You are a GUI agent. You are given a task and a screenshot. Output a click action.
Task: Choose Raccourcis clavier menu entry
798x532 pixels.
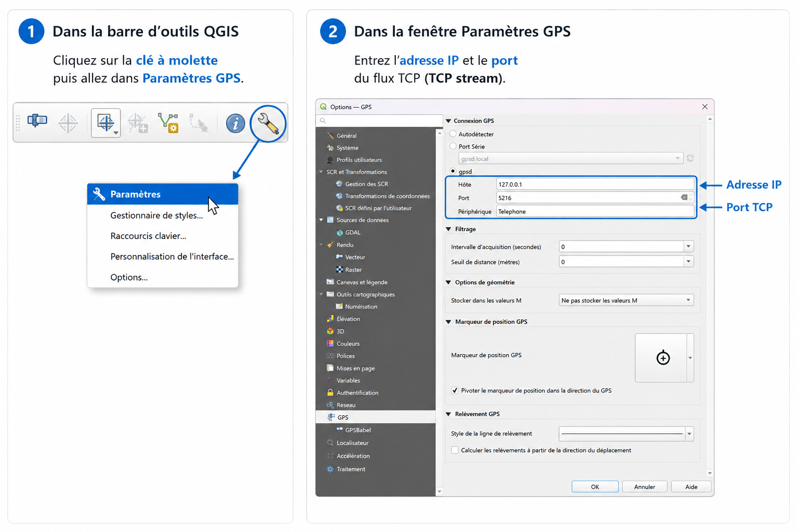(x=163, y=236)
